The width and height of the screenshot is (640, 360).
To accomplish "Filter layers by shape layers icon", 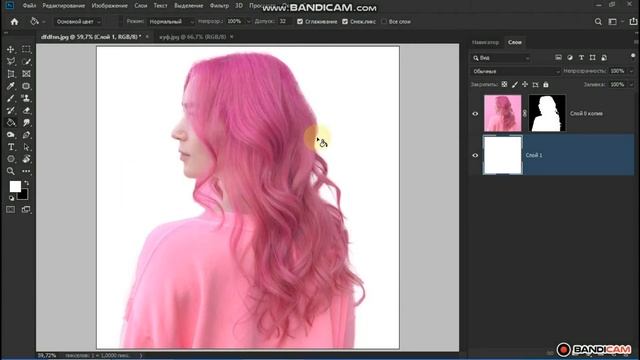I will pyautogui.click(x=593, y=58).
